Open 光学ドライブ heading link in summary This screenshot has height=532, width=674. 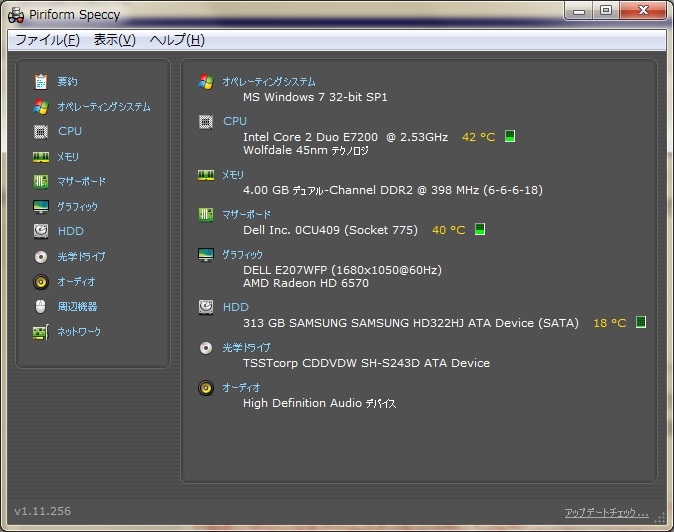coord(246,348)
